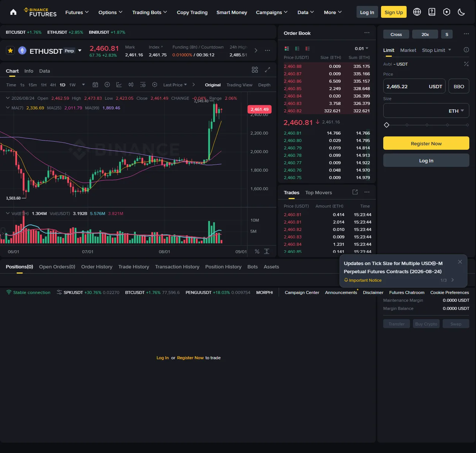Change the ETH size unit dropdown
The width and height of the screenshot is (476, 453).
click(x=456, y=111)
